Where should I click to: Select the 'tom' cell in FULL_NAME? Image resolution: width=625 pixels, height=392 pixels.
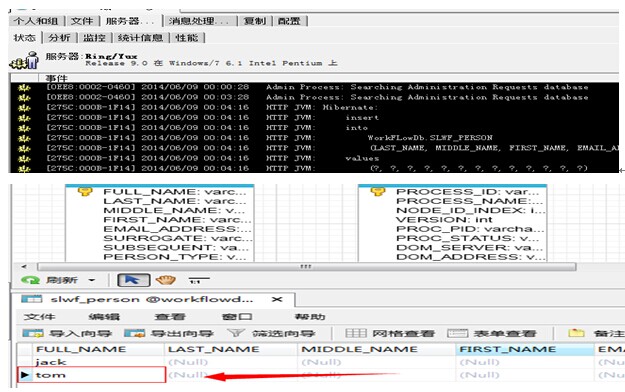[x=98, y=375]
